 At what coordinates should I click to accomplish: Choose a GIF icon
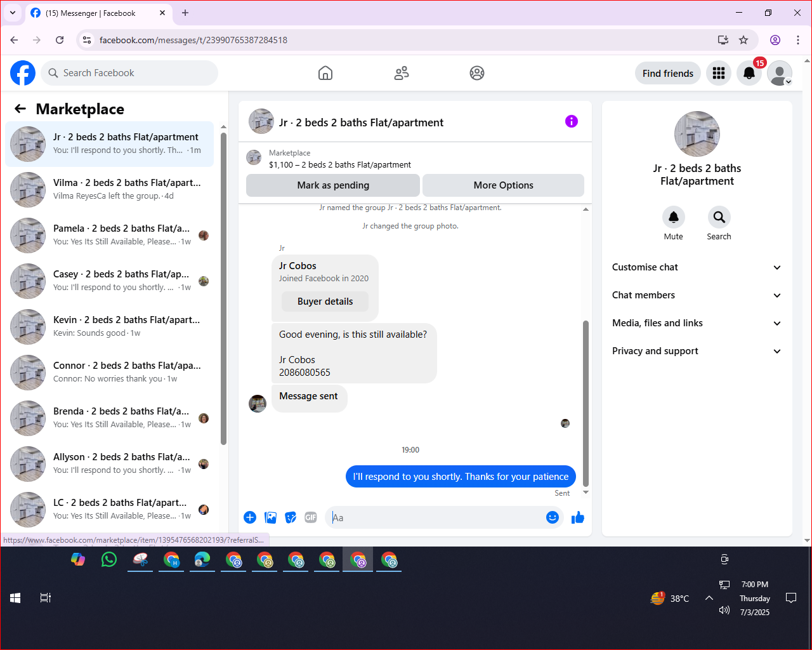coord(311,517)
